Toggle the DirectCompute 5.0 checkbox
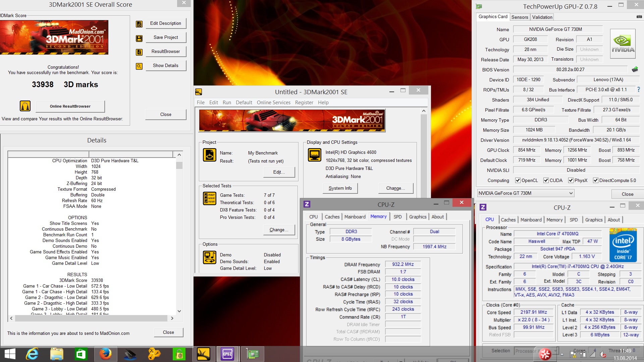The height and width of the screenshot is (362, 644). click(596, 180)
